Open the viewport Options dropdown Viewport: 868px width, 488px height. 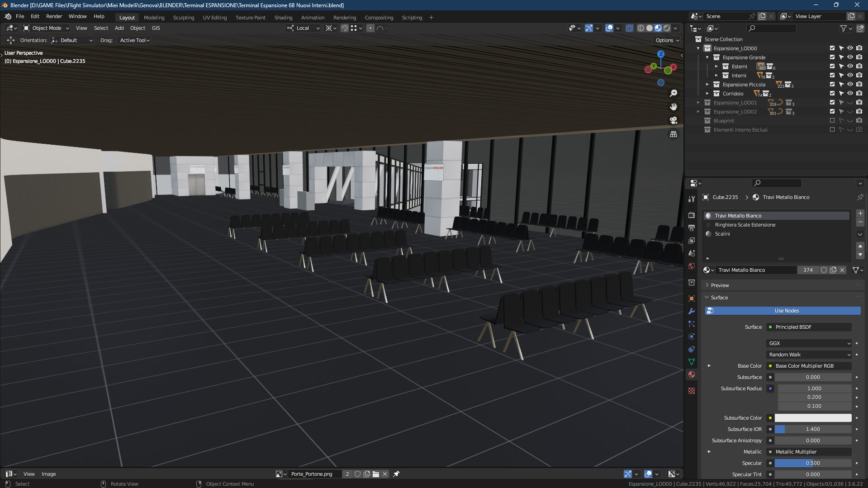(667, 40)
